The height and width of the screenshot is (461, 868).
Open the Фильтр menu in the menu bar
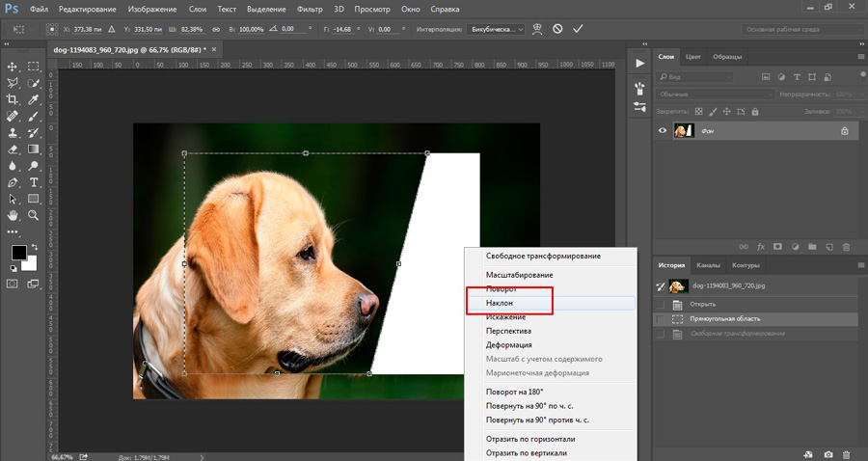point(311,9)
